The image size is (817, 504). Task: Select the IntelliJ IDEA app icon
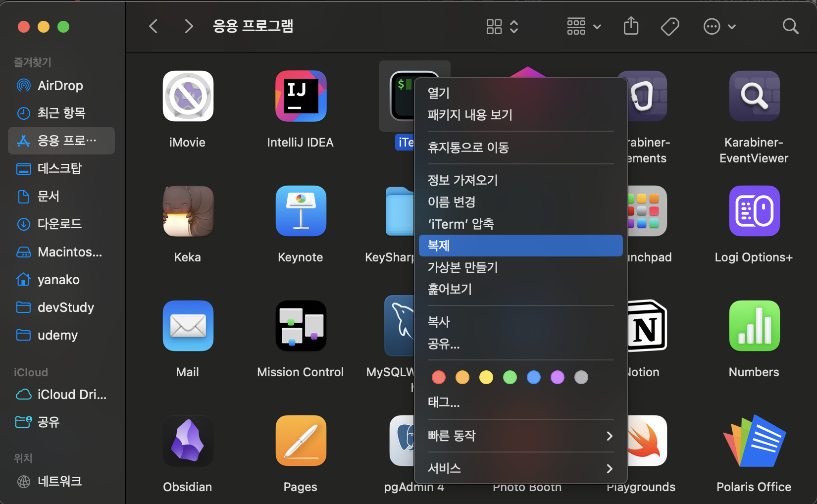(301, 96)
